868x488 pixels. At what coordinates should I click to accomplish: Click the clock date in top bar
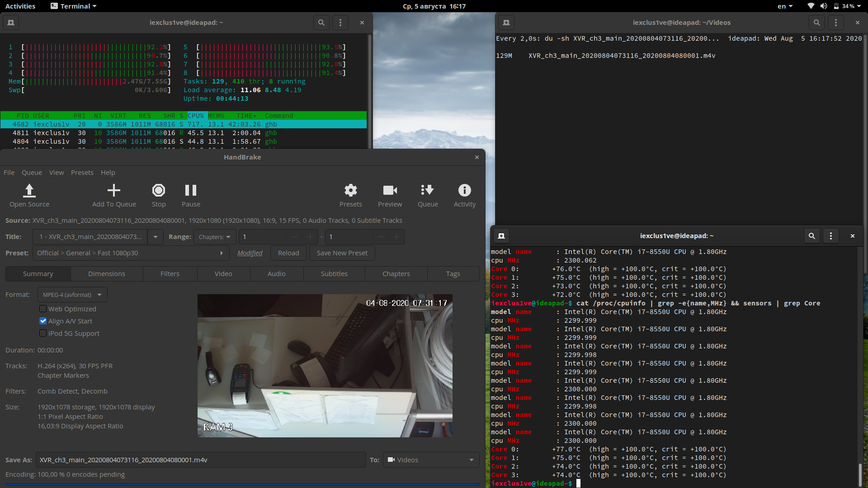(x=434, y=6)
